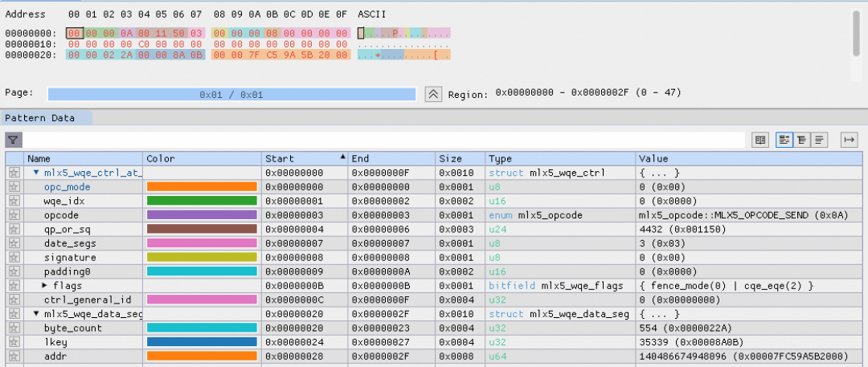Select the highlighted tree view mode icon
868x367 pixels.
pos(784,140)
